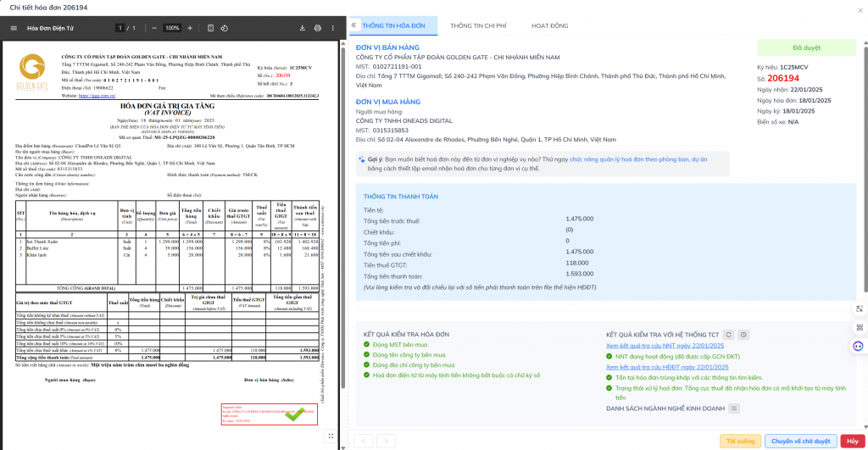Click the ĐƠN VỊ MUA HÀNG heading
This screenshot has width=868, height=450.
point(388,102)
